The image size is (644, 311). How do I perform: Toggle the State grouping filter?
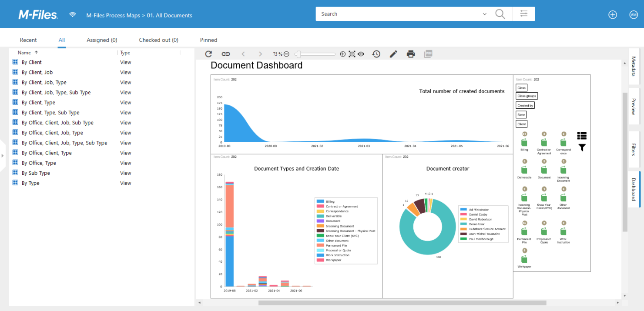[x=521, y=114]
